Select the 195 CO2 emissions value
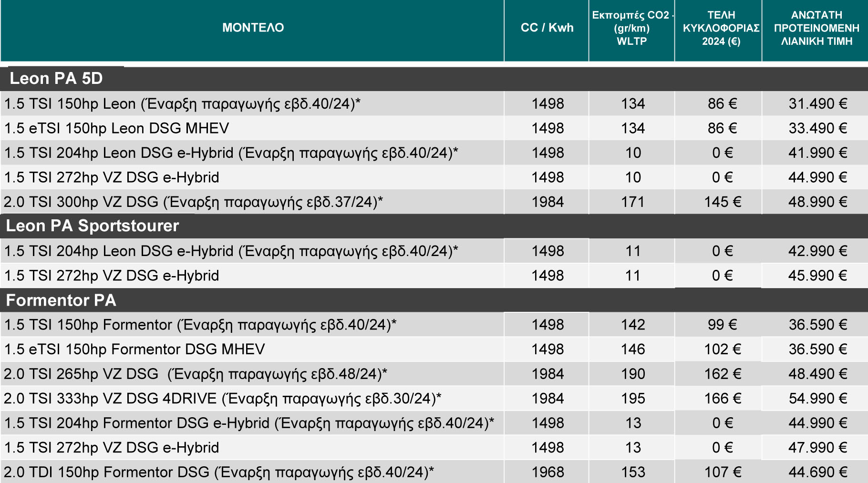 coord(632,399)
